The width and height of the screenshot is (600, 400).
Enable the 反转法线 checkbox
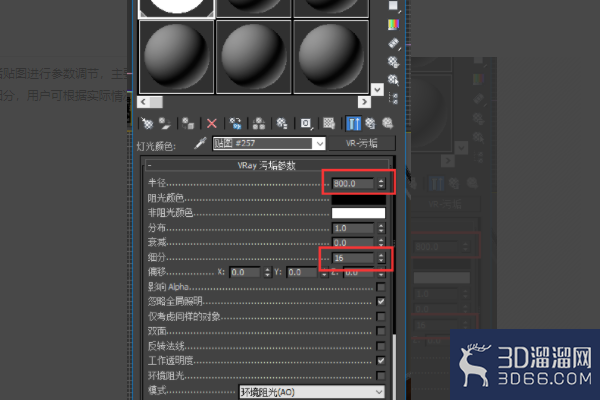(x=381, y=346)
